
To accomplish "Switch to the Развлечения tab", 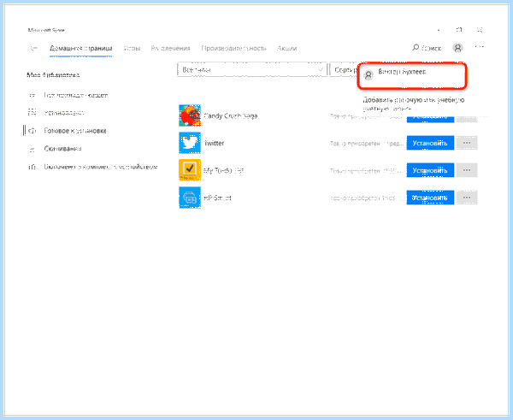I will [170, 49].
